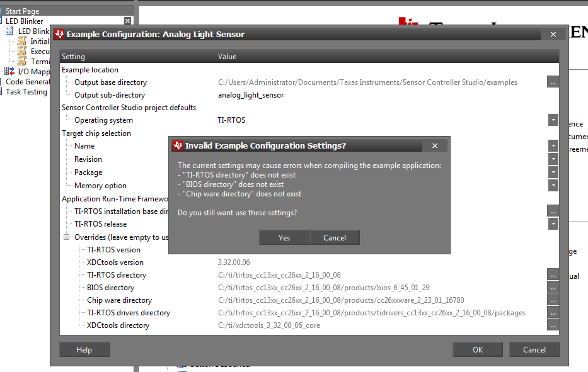Open the LED Blink task document icon
588x372 pixels.
(x=10, y=31)
